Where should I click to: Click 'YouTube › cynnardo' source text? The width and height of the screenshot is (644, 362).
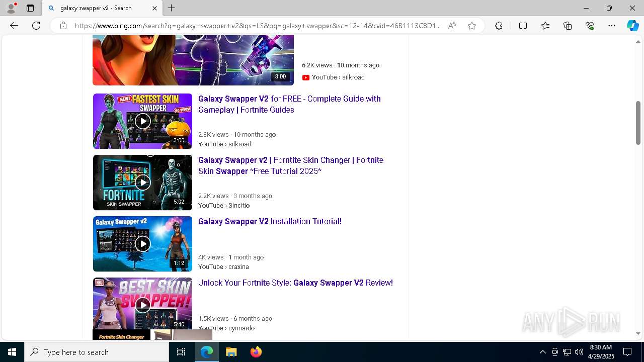click(x=226, y=328)
